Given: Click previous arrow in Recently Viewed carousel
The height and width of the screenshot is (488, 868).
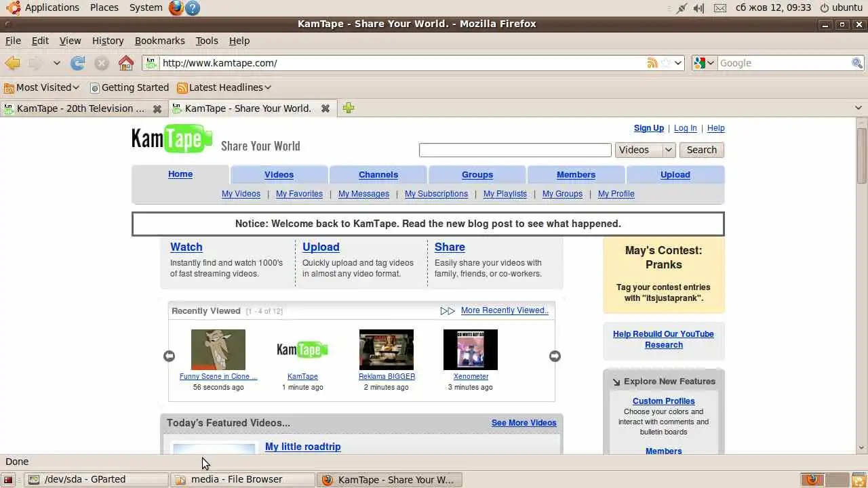Looking at the screenshot, I should [170, 356].
